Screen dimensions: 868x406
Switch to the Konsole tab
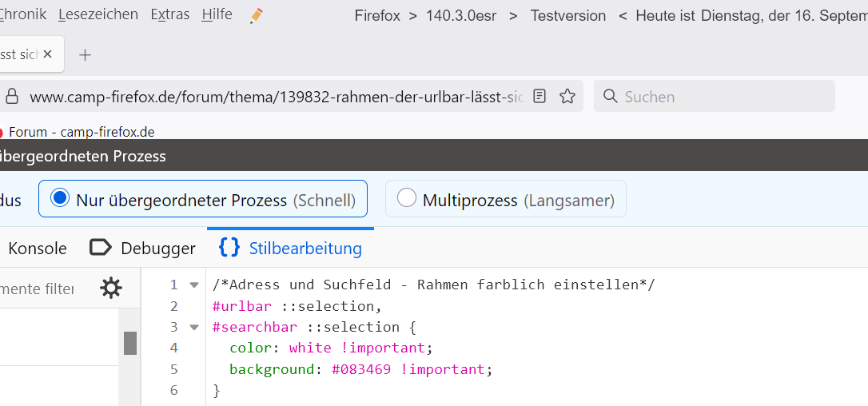[x=37, y=249]
